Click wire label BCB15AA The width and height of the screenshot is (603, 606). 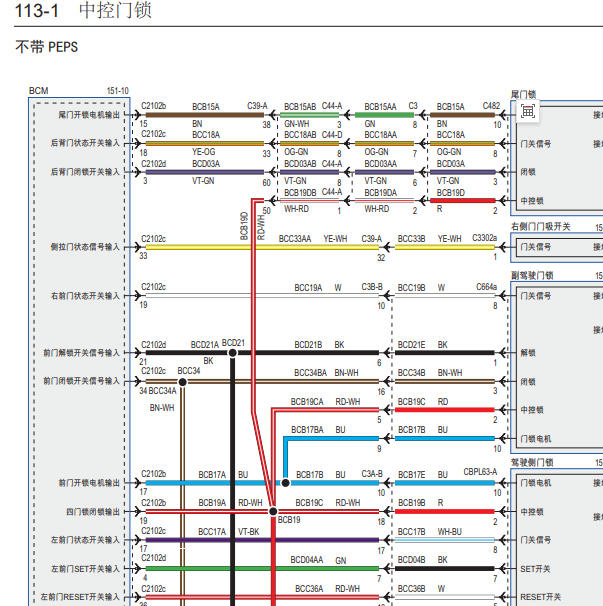click(380, 107)
